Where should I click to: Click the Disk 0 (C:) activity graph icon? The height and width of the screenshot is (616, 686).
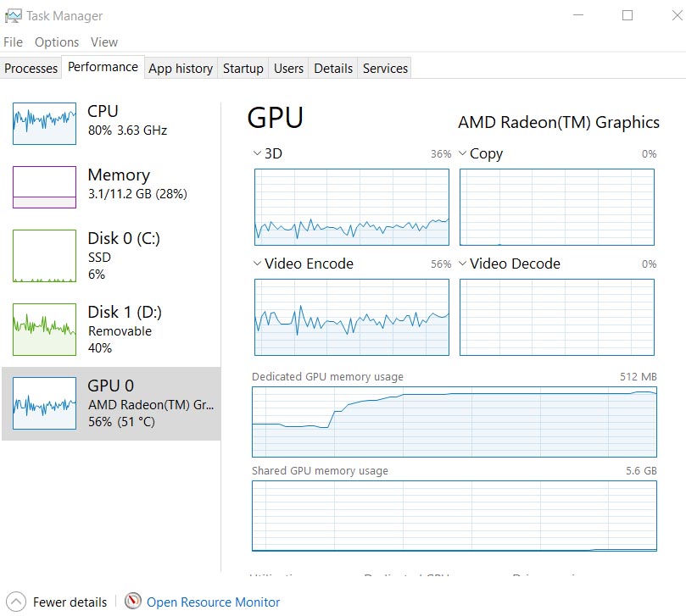click(44, 256)
